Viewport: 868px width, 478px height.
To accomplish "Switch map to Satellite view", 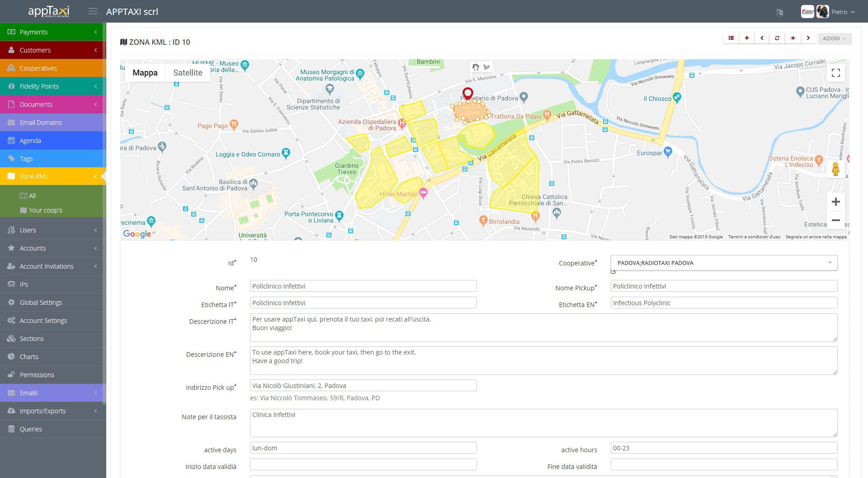I will click(x=188, y=73).
